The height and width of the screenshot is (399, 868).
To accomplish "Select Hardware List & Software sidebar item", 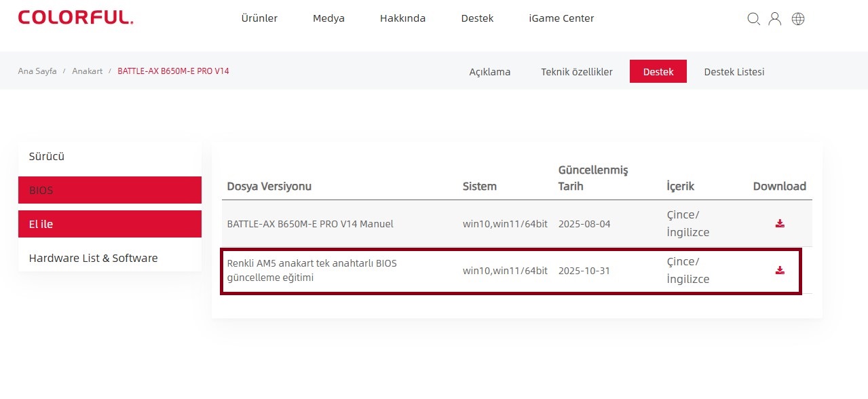I will click(x=110, y=258).
